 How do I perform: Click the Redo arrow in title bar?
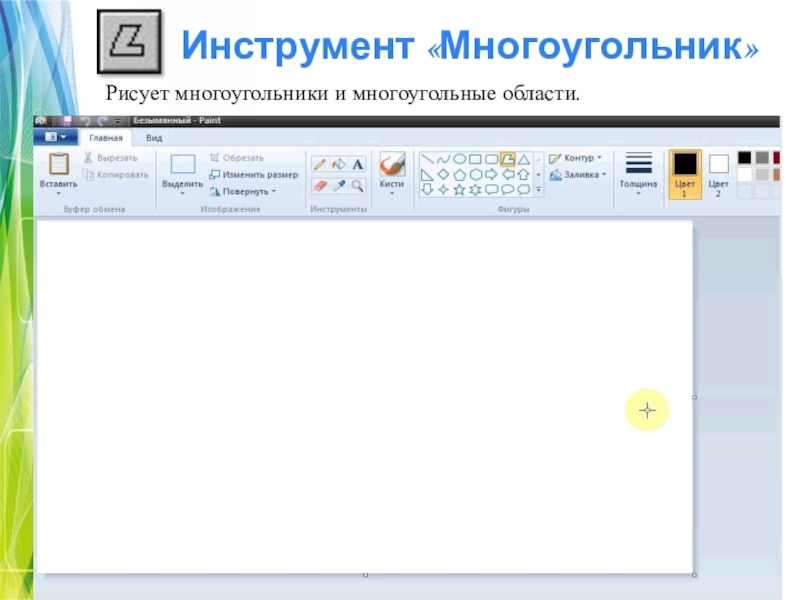102,121
